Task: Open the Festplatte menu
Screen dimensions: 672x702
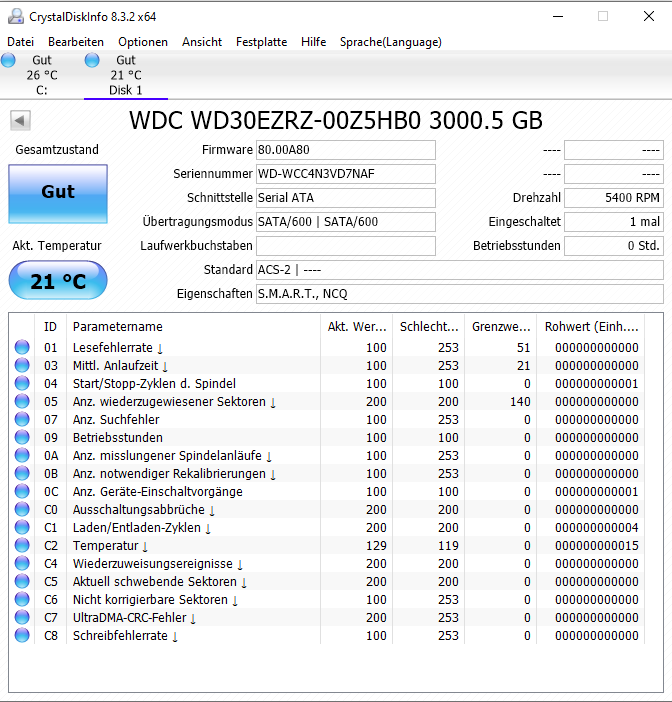Action: (261, 42)
